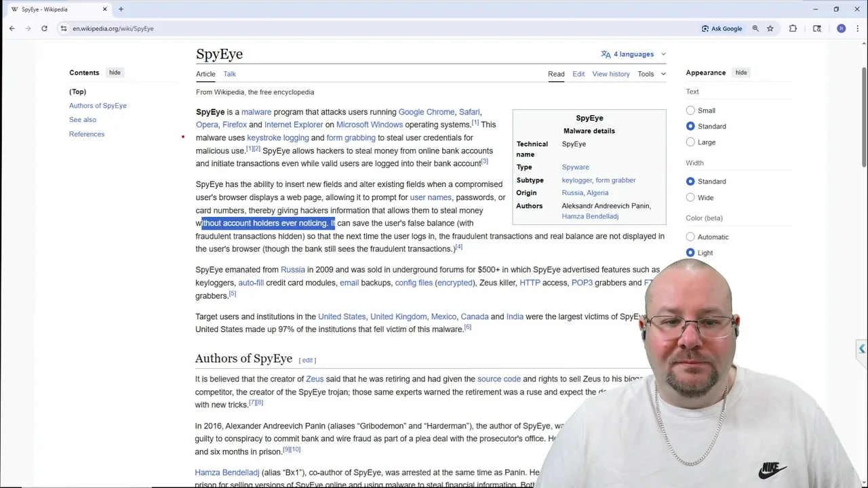Screen dimensions: 868x488
Task: Switch to the Talk tab
Action: (x=230, y=74)
